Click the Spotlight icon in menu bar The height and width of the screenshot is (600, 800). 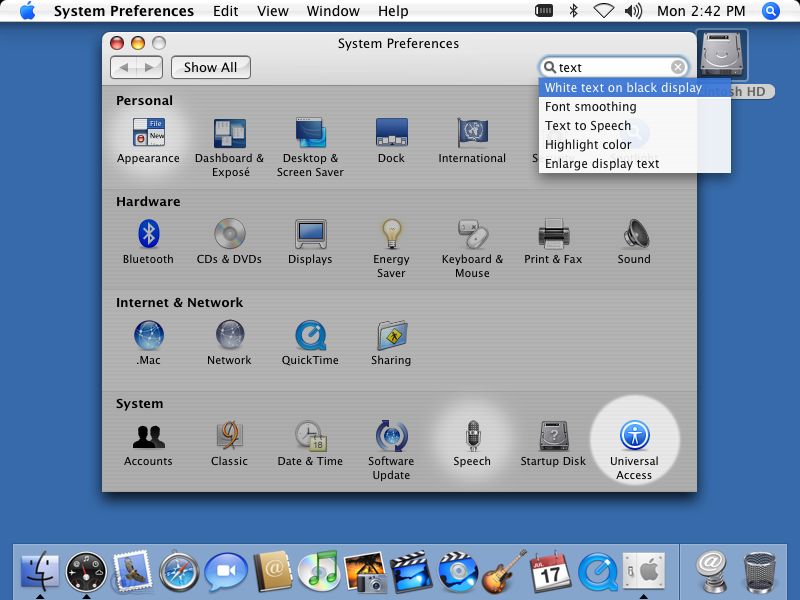770,11
